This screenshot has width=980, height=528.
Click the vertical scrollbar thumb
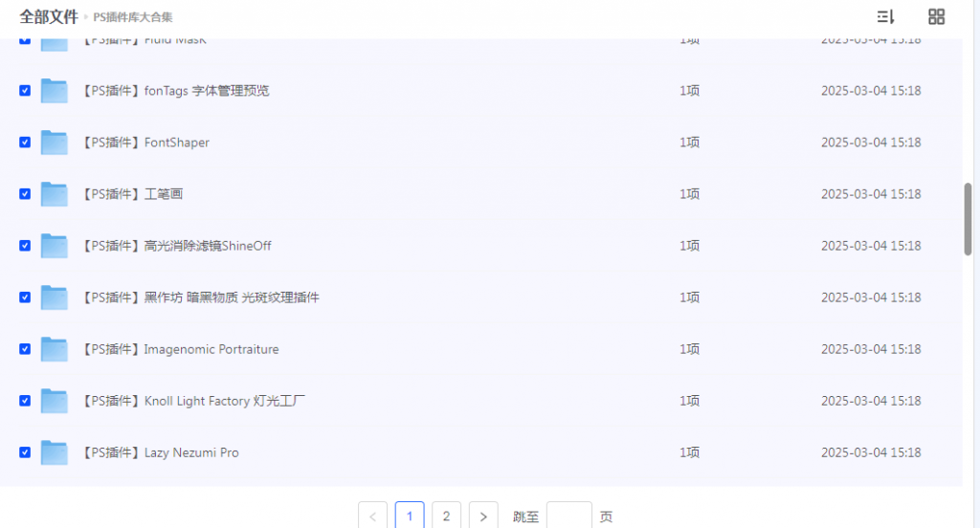968,219
